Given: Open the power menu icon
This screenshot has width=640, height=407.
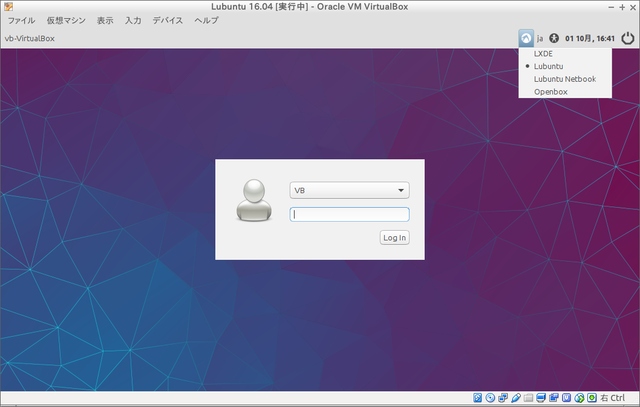Looking at the screenshot, I should point(627,38).
